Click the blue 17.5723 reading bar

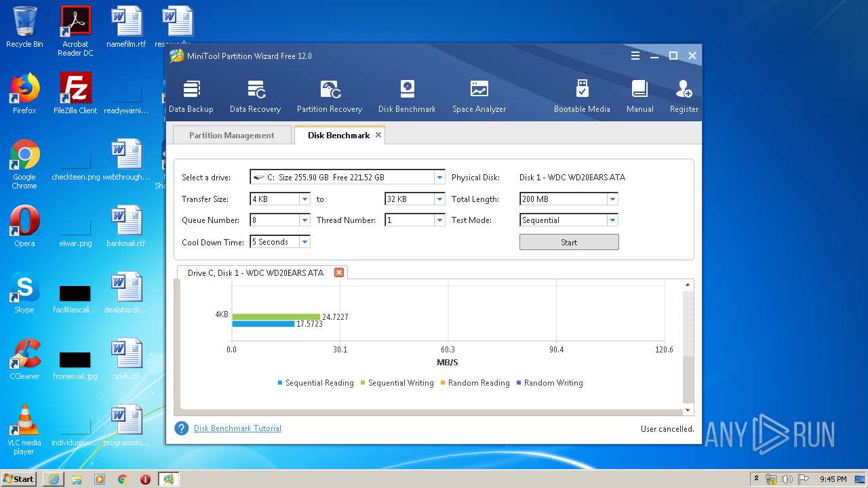pyautogui.click(x=263, y=324)
